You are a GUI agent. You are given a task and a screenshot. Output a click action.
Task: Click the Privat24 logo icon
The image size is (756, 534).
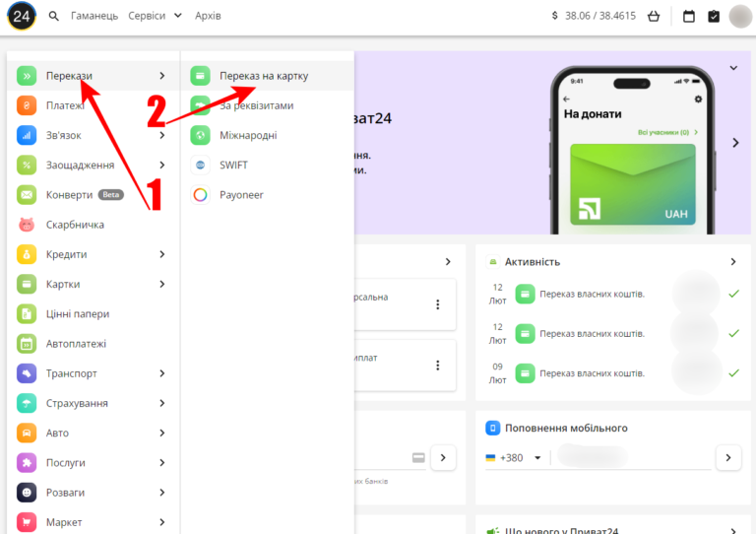[22, 16]
